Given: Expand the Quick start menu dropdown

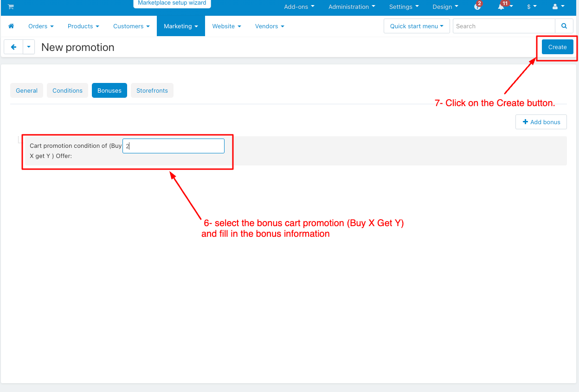Looking at the screenshot, I should click(416, 26).
